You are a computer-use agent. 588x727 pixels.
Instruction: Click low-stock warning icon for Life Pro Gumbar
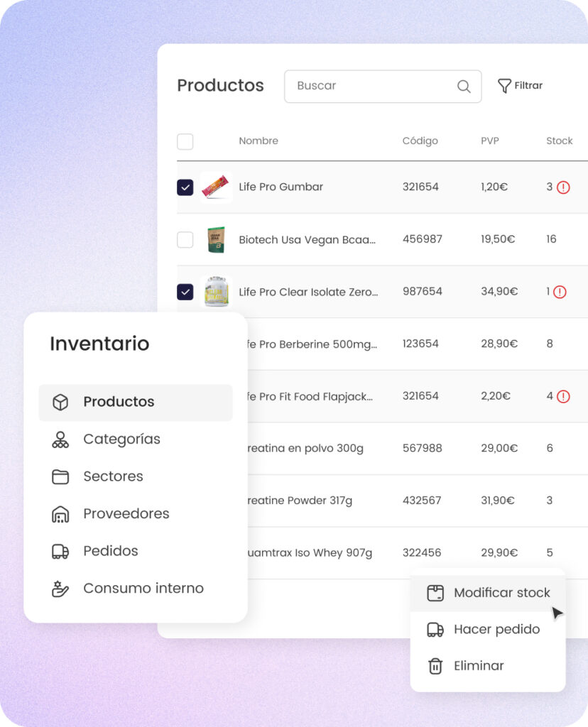[563, 187]
